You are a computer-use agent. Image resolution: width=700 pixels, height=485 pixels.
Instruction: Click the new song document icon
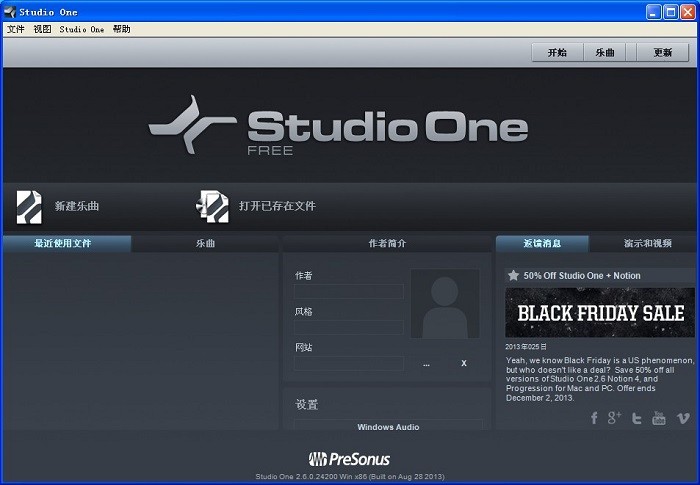29,207
